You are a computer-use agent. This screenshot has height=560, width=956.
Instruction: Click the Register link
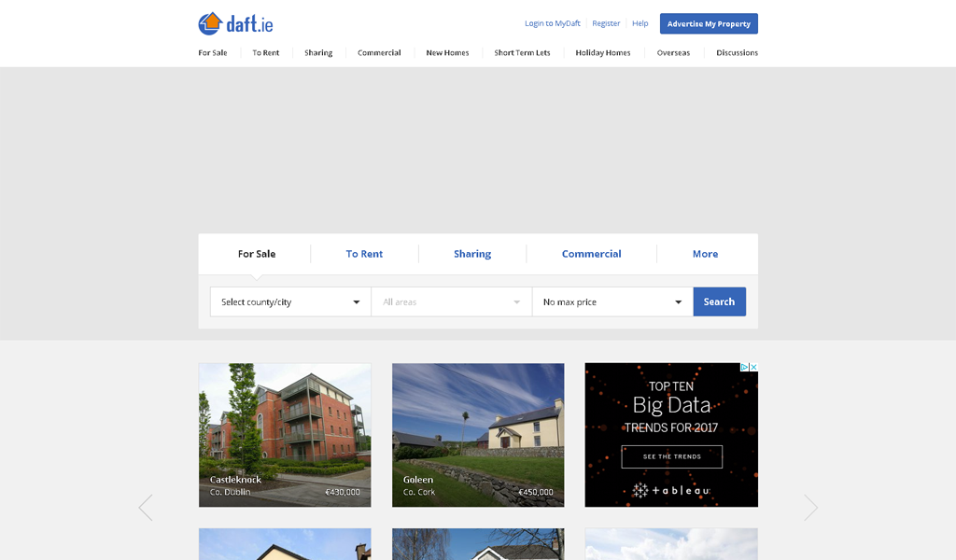tap(606, 23)
